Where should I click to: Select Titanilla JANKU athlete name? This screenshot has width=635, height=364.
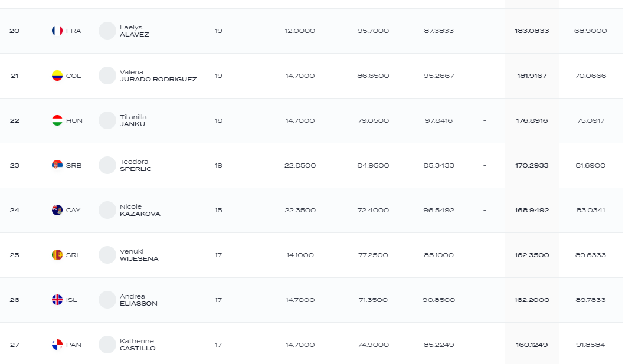(133, 121)
